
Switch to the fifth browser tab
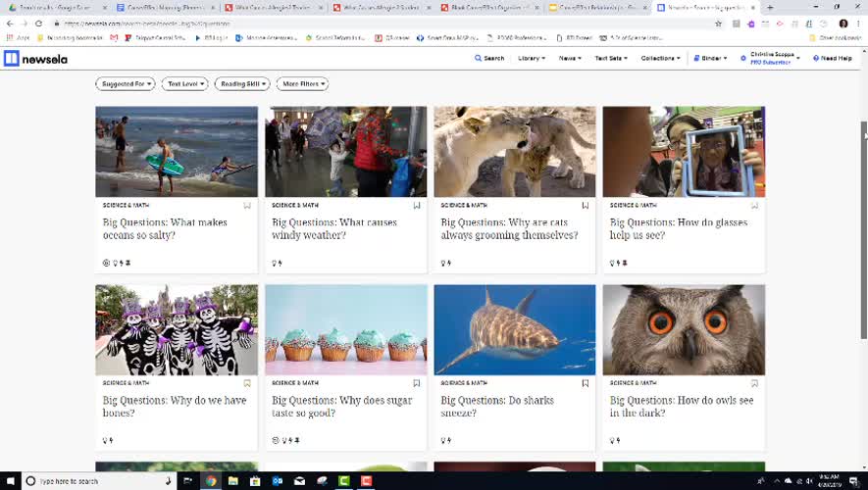point(489,8)
